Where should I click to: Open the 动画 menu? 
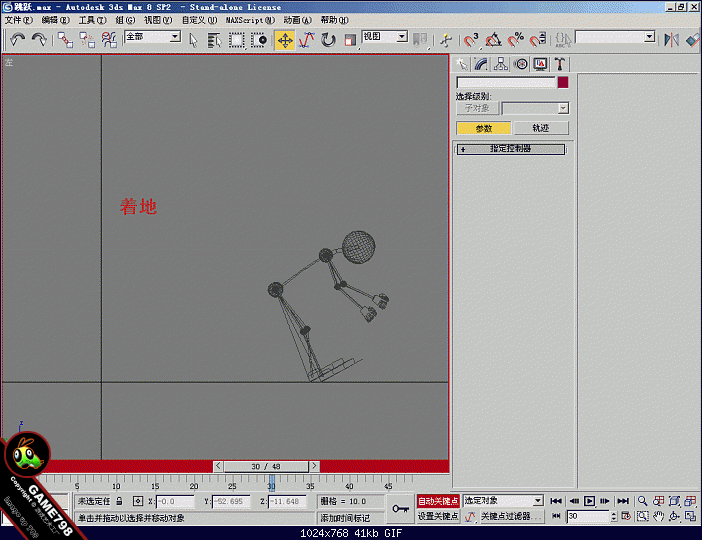[x=297, y=20]
